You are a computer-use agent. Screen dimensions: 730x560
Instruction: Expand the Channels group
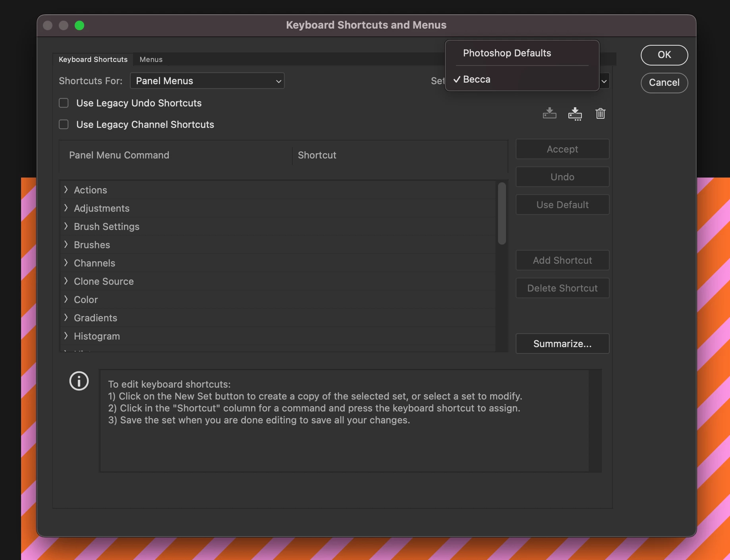[x=66, y=263]
